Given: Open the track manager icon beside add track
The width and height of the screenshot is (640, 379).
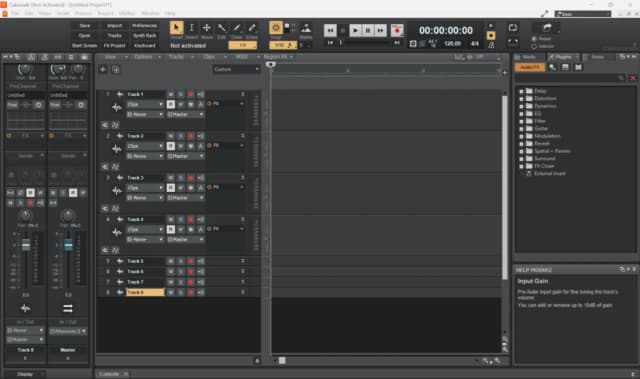Looking at the screenshot, I should 116,69.
